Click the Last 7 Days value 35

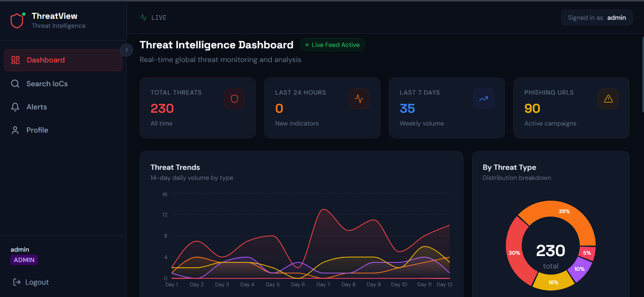(407, 108)
